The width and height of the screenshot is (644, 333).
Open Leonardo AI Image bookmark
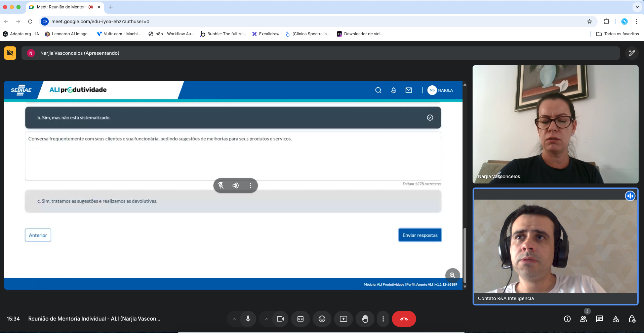(68, 34)
